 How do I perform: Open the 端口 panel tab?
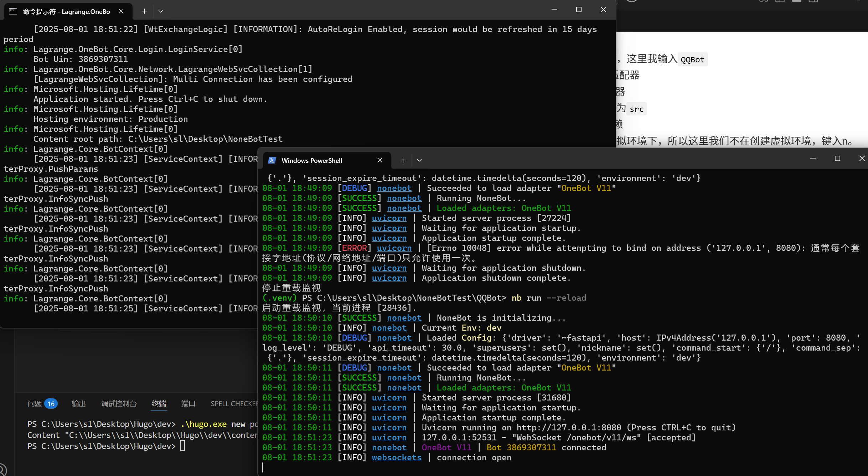click(188, 404)
